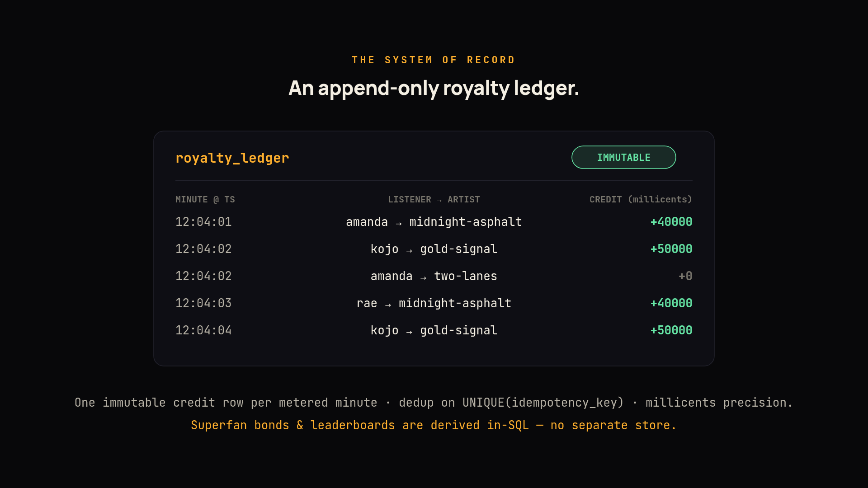
Task: Click the LISTENER → ARTIST column header
Action: [x=434, y=200]
